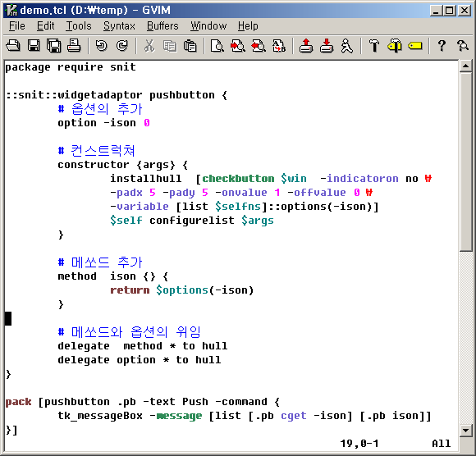Viewport: 476px width, 456px height.
Task: Paste from clipboard toolbar icon
Action: [190, 46]
